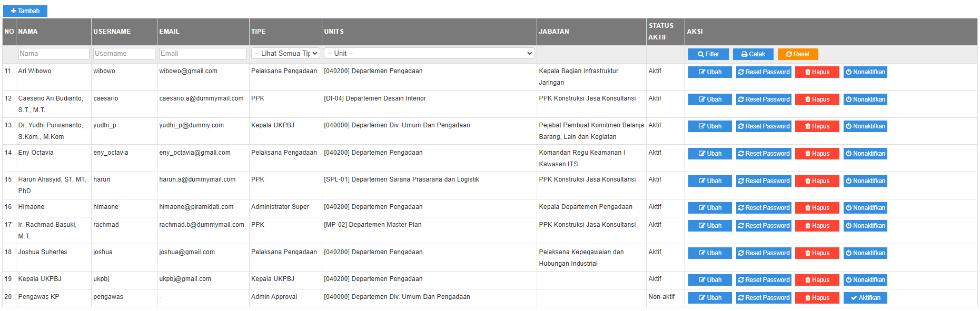Open the Lihat Semua Tipe dropdown

[x=285, y=54]
